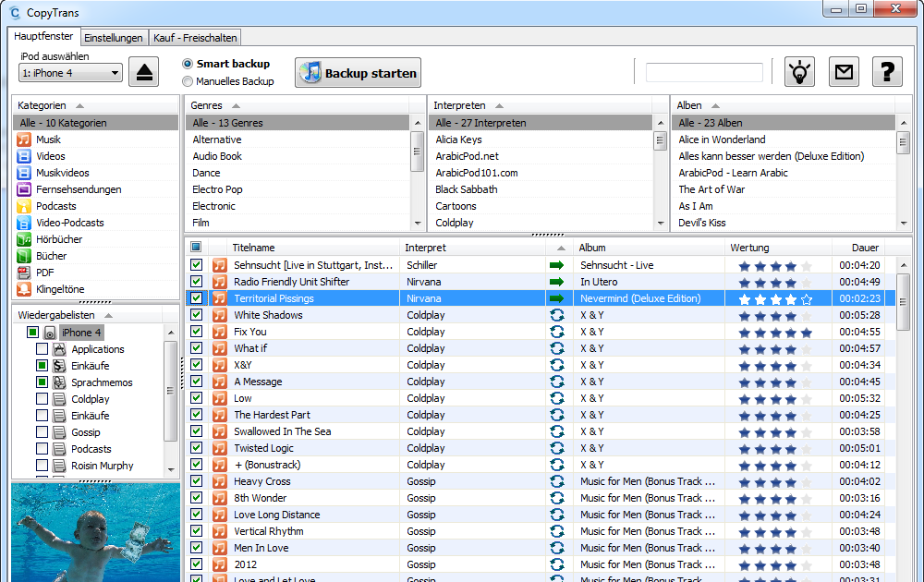Click the Nevermind album artwork thumbnail
This screenshot has width=924, height=582.
[x=95, y=532]
